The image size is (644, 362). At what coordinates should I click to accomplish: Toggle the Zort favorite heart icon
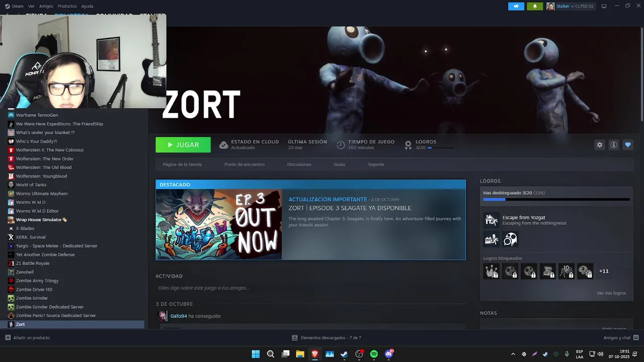point(627,145)
